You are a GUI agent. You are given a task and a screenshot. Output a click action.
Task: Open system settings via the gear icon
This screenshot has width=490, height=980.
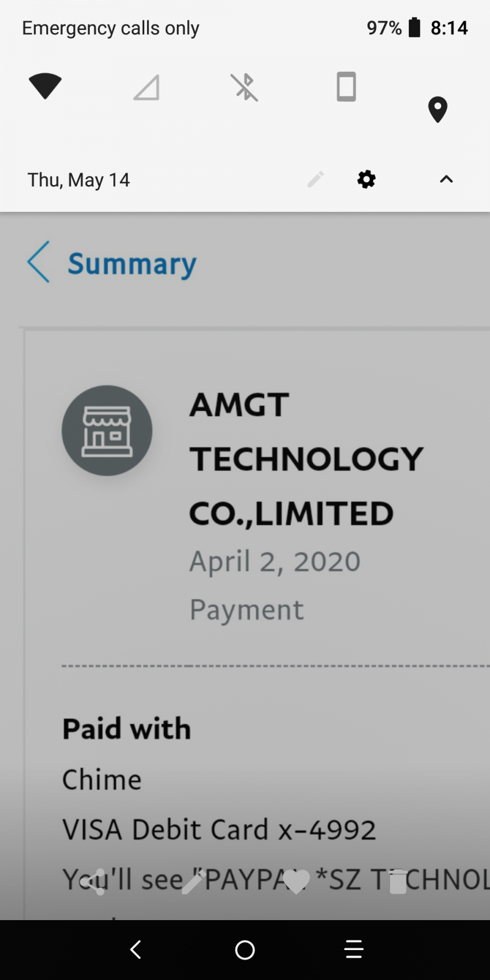pos(366,179)
